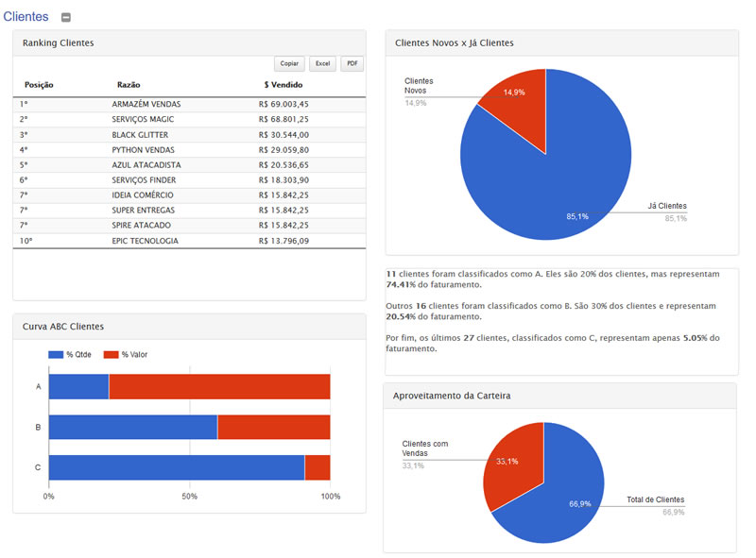This screenshot has height=558, width=756.
Task: Click the red bar segment for class A
Action: point(219,386)
